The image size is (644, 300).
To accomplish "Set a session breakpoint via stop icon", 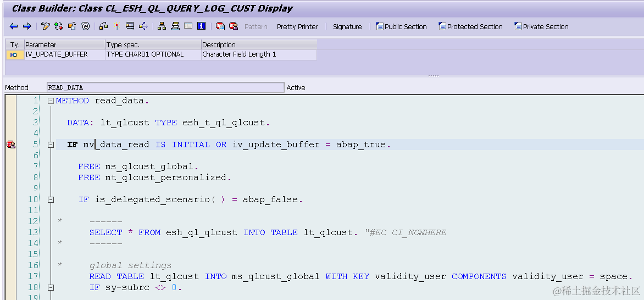I will 220,26.
